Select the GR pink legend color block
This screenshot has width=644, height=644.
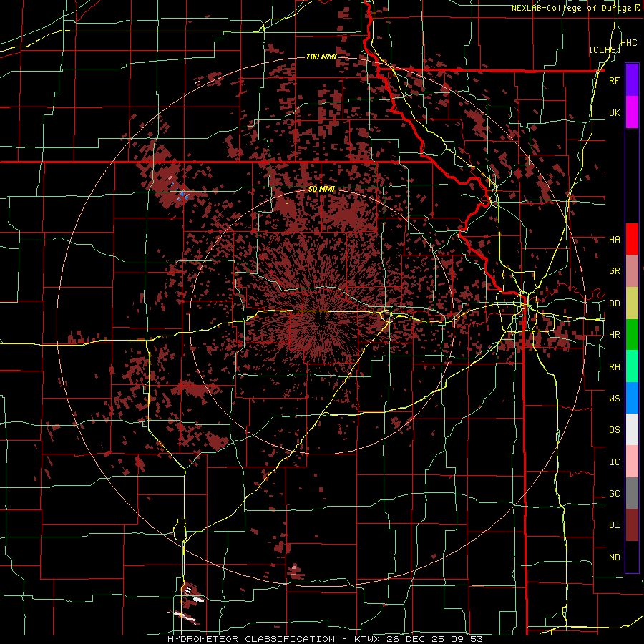click(x=632, y=271)
